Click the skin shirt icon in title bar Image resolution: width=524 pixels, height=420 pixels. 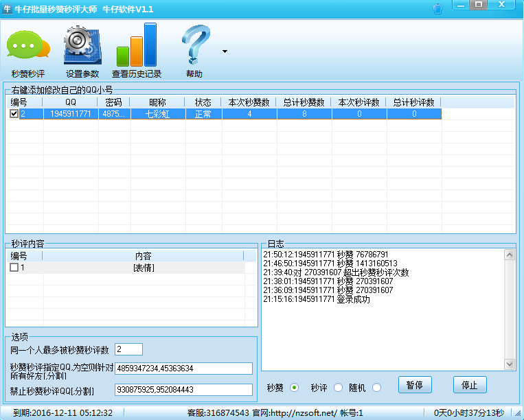pos(437,9)
